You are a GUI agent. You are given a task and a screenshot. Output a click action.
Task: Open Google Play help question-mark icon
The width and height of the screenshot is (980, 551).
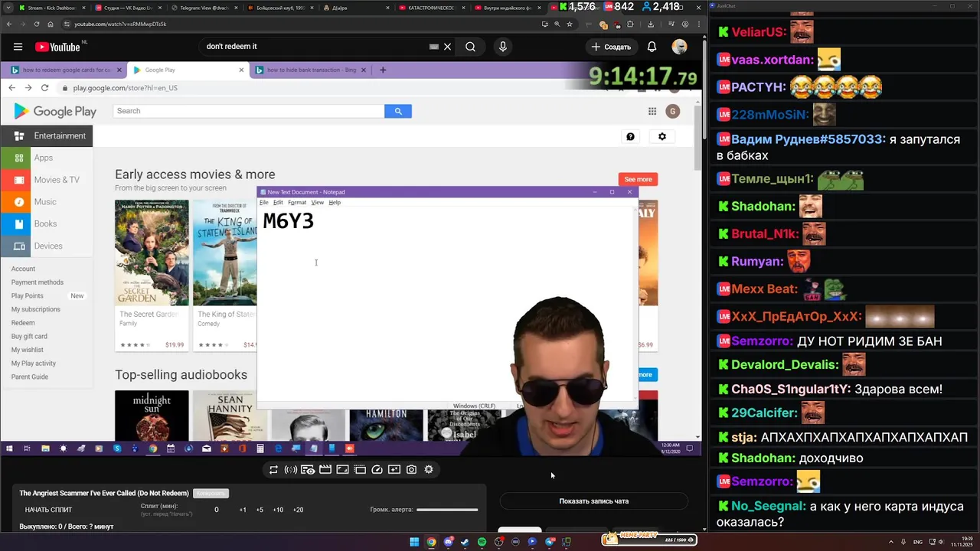click(x=630, y=136)
